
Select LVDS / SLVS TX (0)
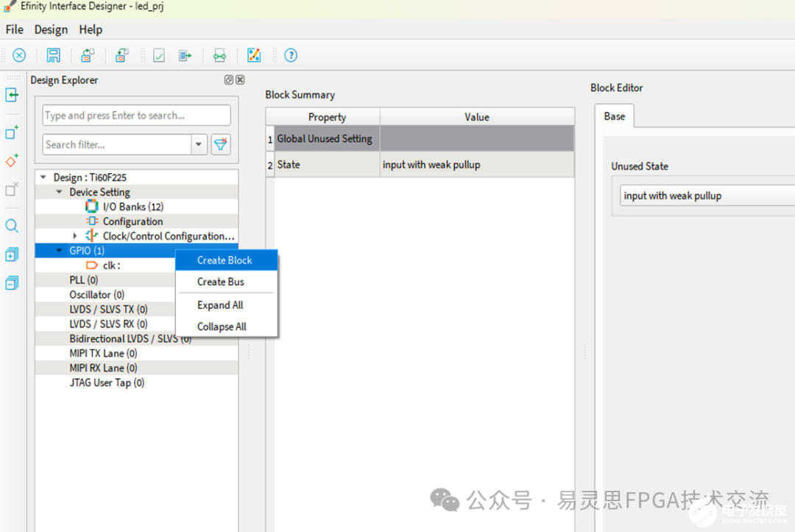[x=108, y=309]
